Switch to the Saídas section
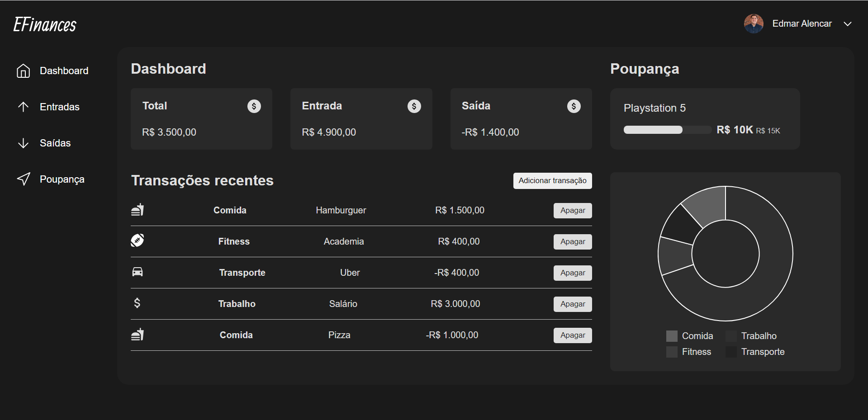 [x=55, y=143]
